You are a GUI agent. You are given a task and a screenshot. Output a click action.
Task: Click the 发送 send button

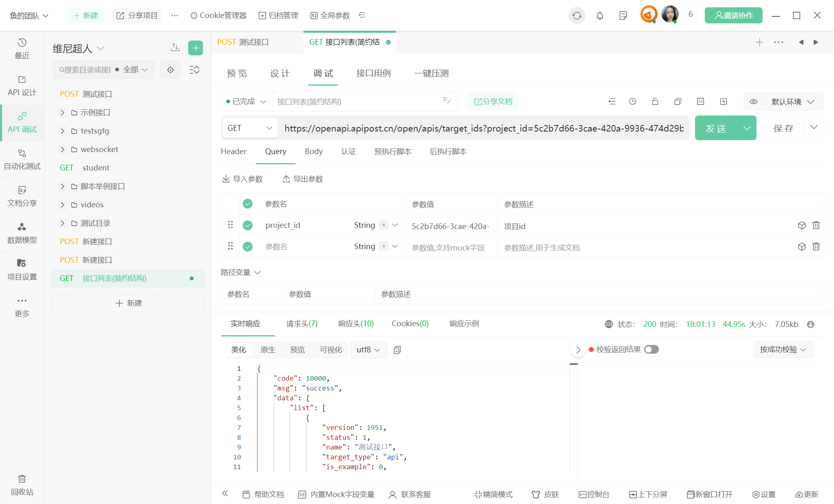tap(716, 128)
